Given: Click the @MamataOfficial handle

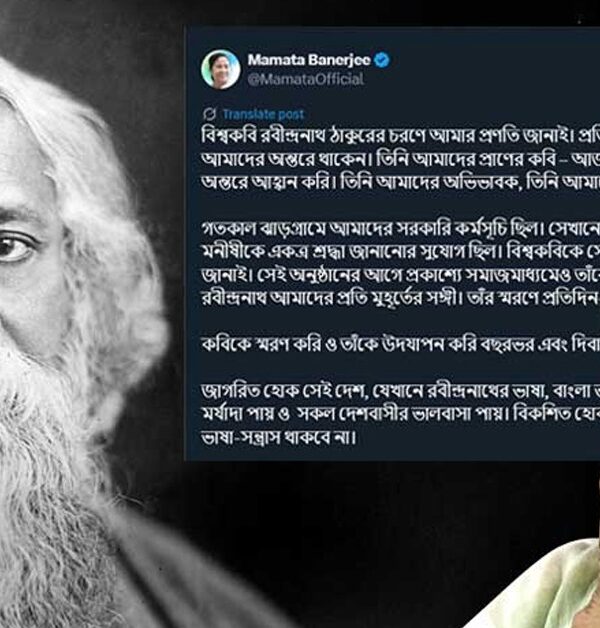Looking at the screenshot, I should click(x=306, y=79).
